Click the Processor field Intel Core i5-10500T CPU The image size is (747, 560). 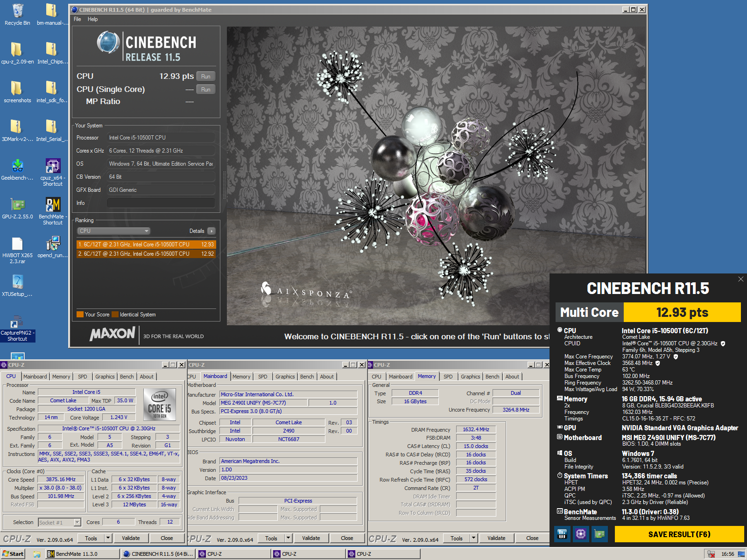pyautogui.click(x=161, y=138)
